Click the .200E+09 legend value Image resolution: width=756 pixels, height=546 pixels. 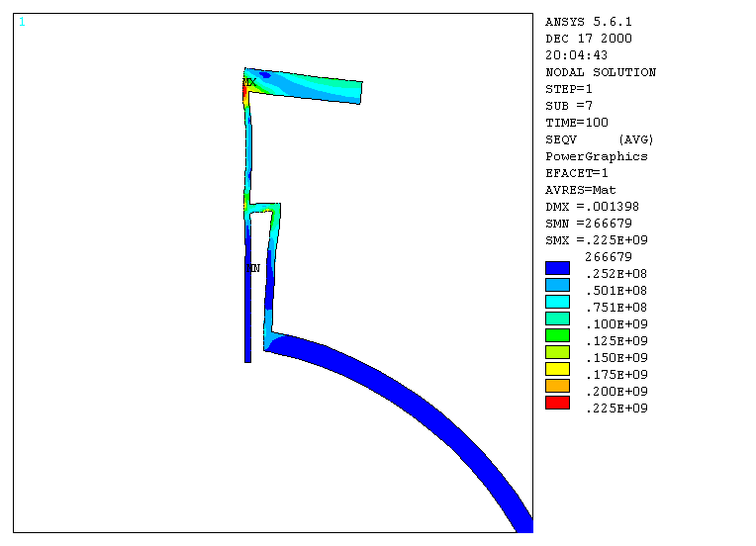(616, 392)
